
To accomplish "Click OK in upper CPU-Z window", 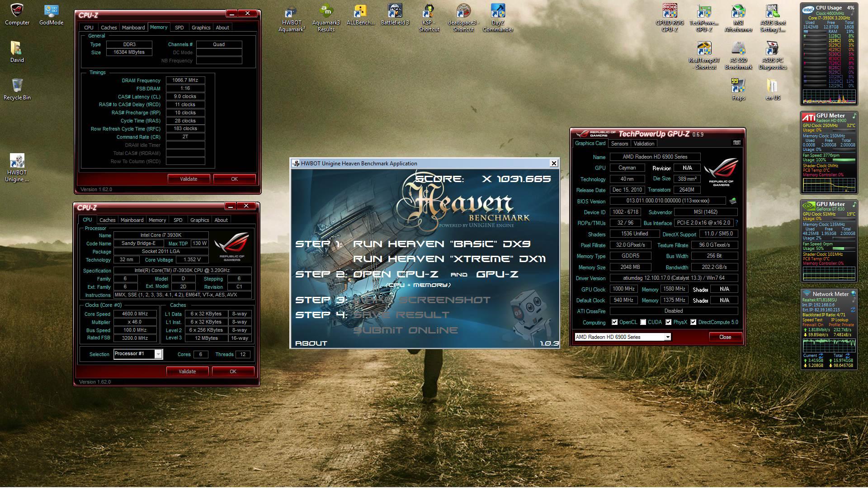I will click(x=234, y=179).
